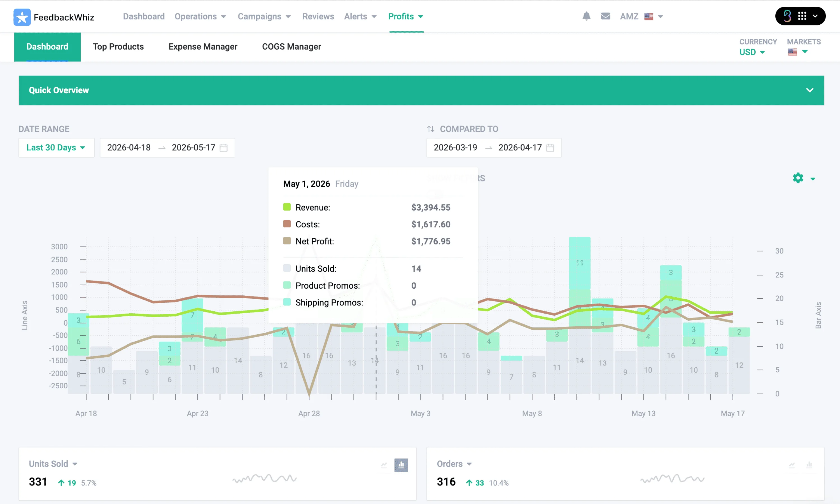Click the 10.4% orders change value

coord(498,483)
